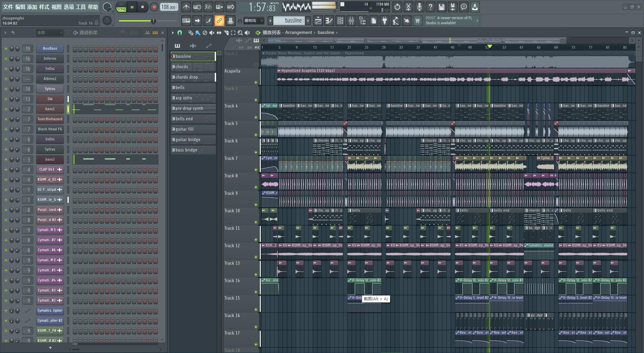Open the 帮助 (Help) menu
This screenshot has width=644, height=353.
coord(93,7)
